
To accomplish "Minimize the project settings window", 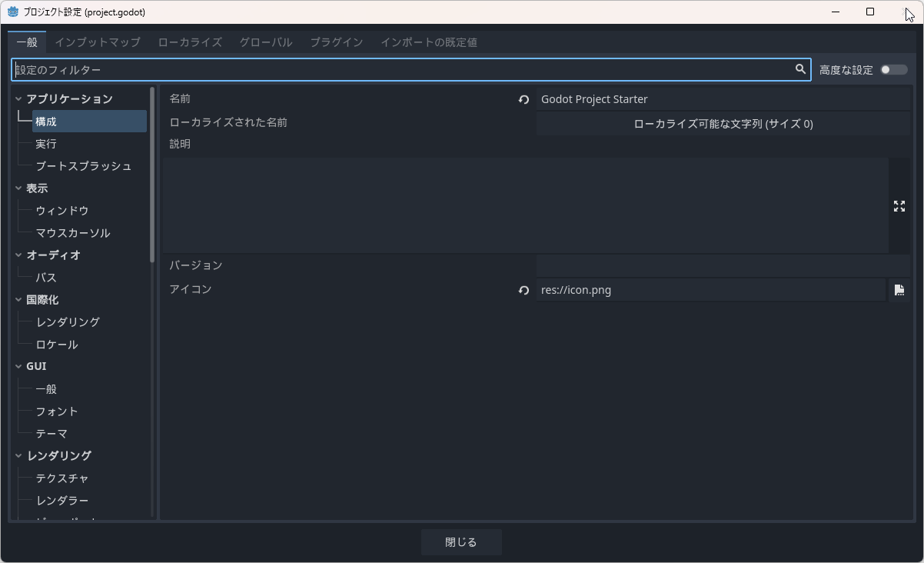I will 835,12.
